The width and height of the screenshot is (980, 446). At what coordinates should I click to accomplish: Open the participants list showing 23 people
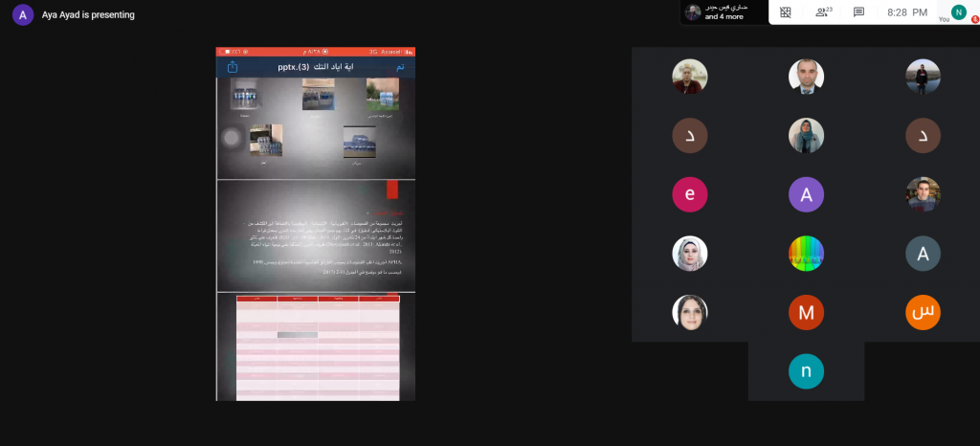click(822, 12)
